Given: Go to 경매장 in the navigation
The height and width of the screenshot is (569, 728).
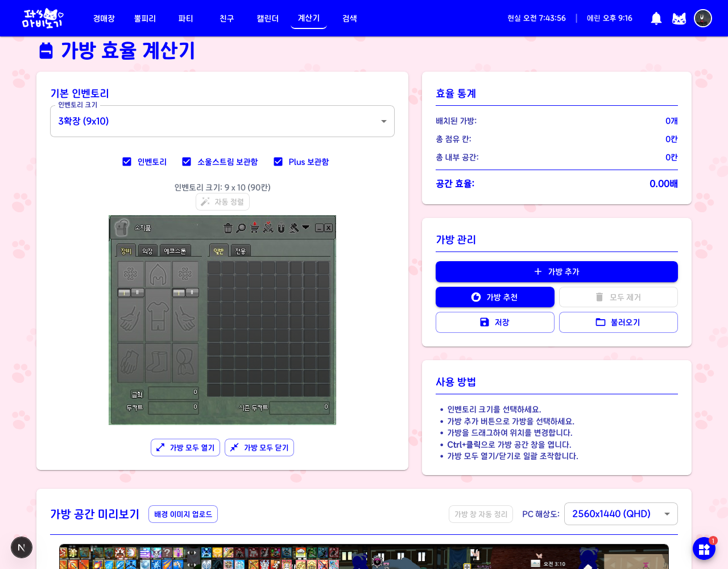Looking at the screenshot, I should (x=104, y=18).
